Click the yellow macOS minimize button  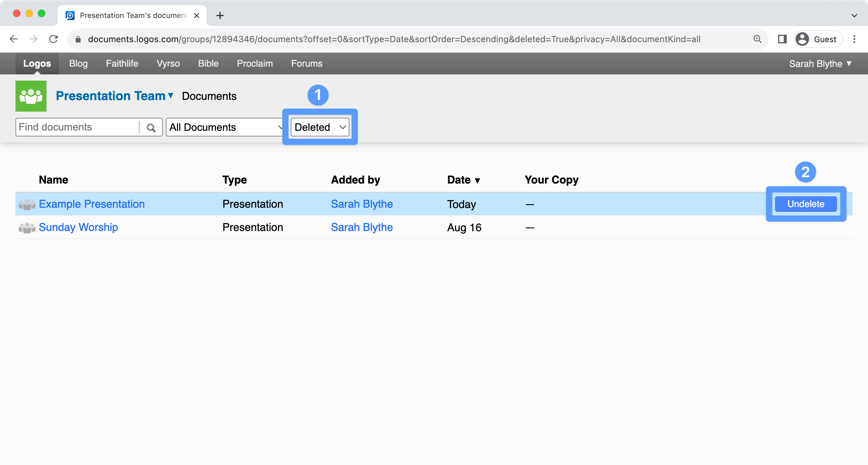(29, 13)
